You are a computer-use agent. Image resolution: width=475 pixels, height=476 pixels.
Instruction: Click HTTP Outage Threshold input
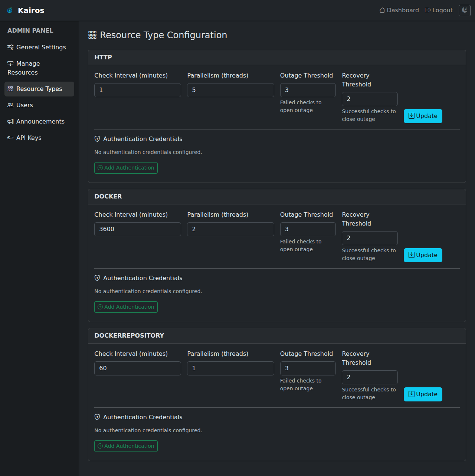coord(308,90)
